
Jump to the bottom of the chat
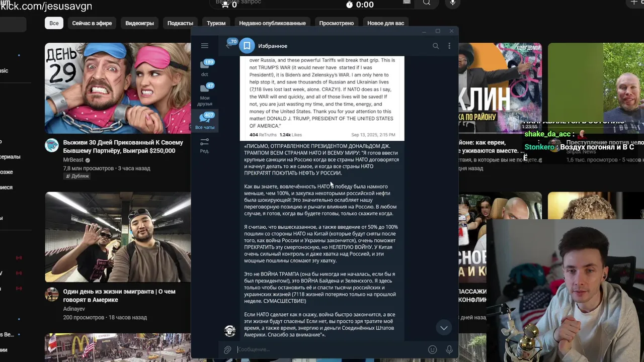click(x=444, y=328)
